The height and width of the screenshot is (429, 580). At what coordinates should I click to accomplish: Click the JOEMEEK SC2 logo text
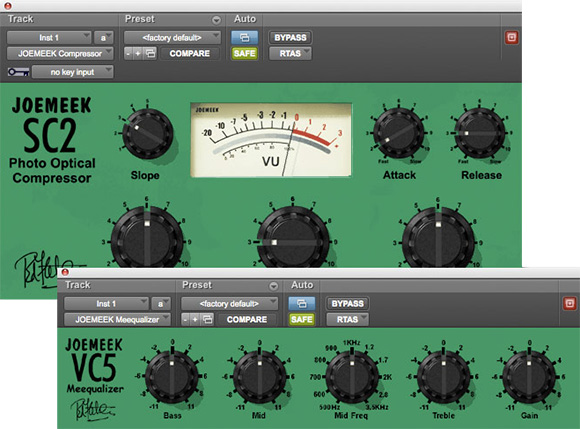[x=51, y=124]
